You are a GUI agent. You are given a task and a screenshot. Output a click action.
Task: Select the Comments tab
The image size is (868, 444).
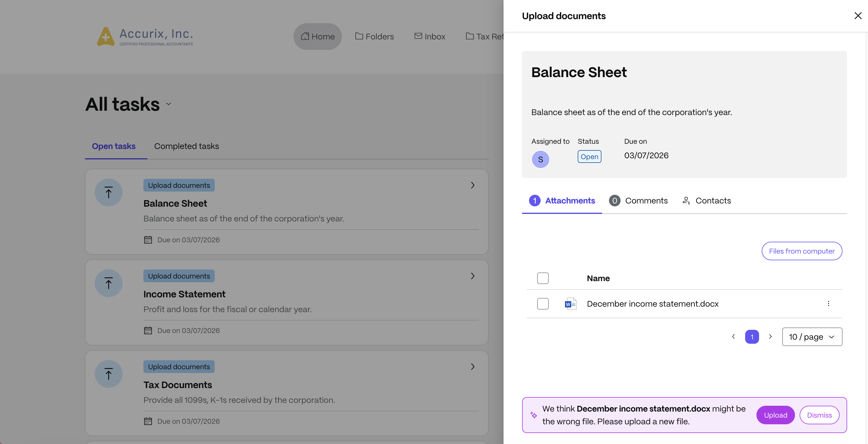(x=638, y=201)
